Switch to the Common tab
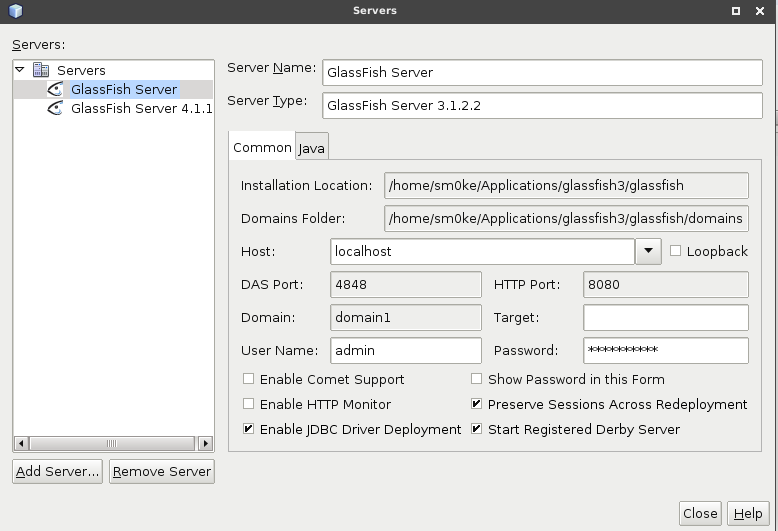This screenshot has height=531, width=778. tap(262, 146)
